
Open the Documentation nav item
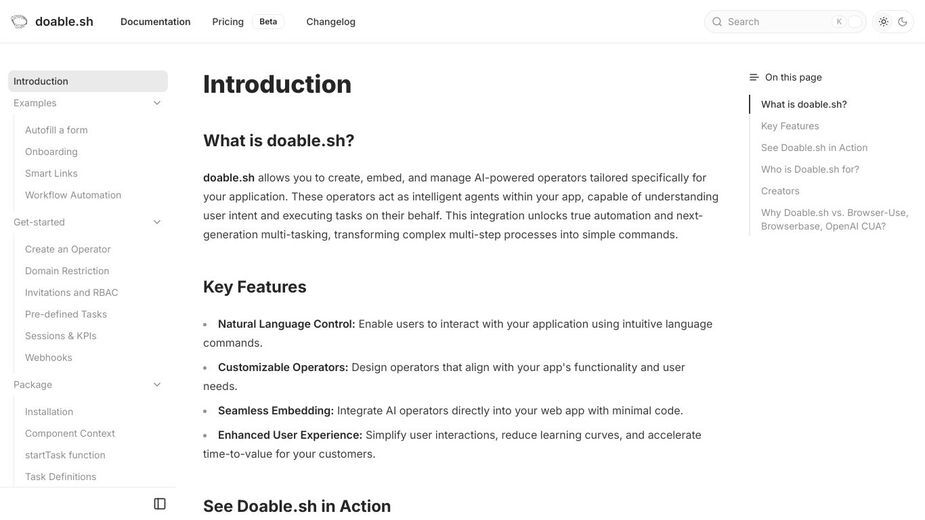pyautogui.click(x=155, y=22)
